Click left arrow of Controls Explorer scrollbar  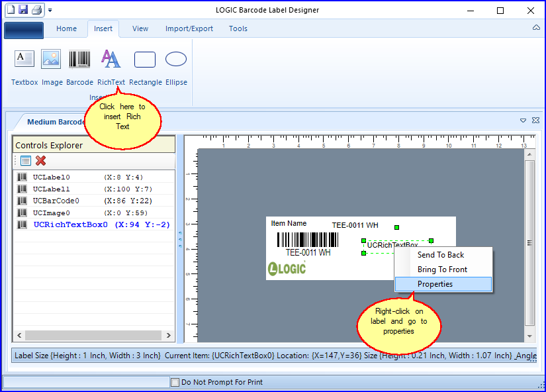19,335
